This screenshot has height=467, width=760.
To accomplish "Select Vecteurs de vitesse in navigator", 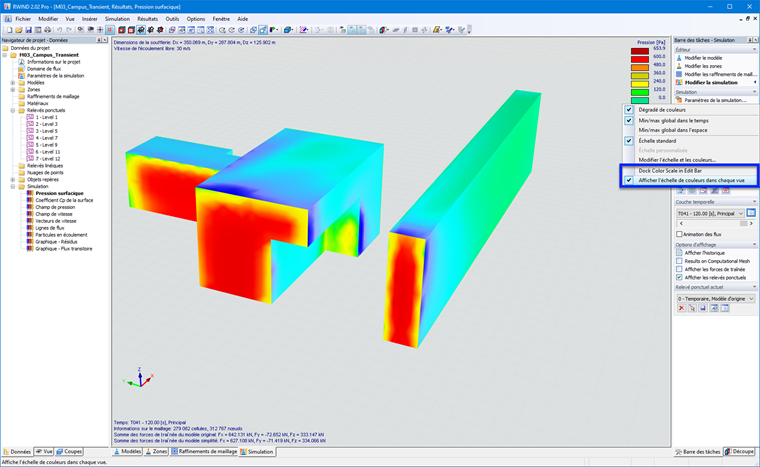I will (56, 221).
